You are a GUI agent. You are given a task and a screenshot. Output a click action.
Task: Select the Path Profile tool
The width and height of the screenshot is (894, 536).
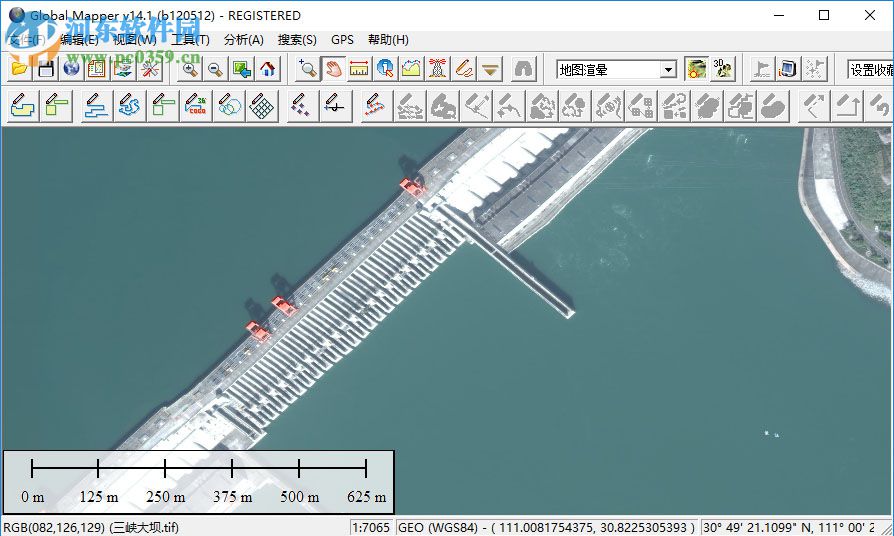[x=412, y=70]
